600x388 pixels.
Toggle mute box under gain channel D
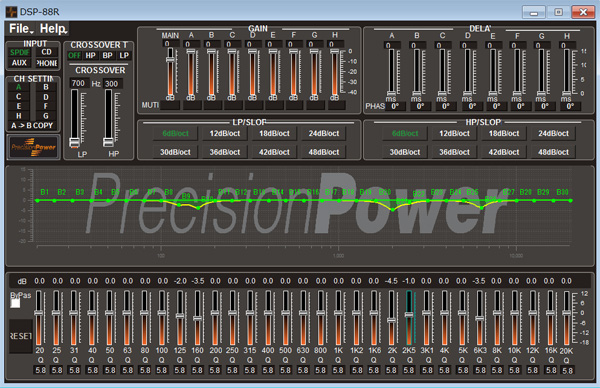(252, 105)
